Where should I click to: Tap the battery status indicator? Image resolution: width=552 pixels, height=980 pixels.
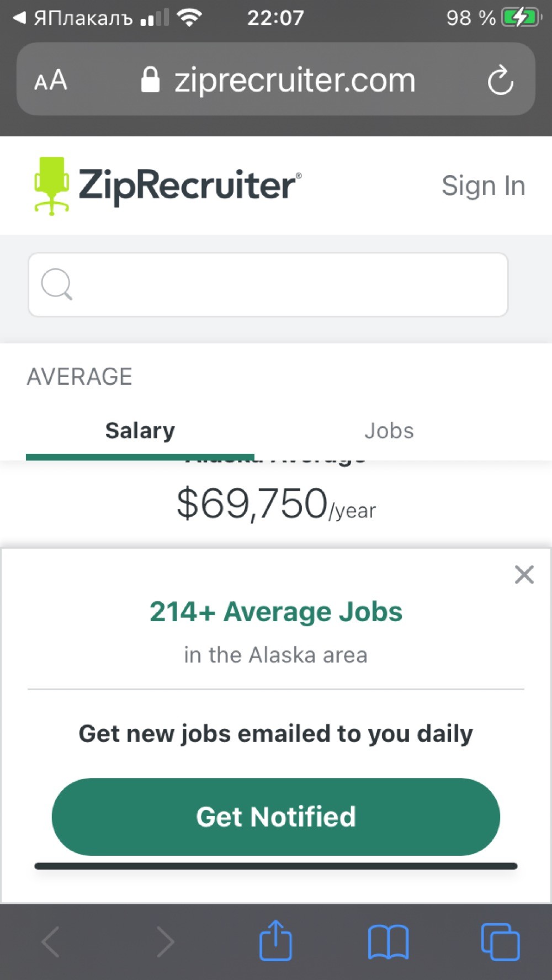coord(521,18)
